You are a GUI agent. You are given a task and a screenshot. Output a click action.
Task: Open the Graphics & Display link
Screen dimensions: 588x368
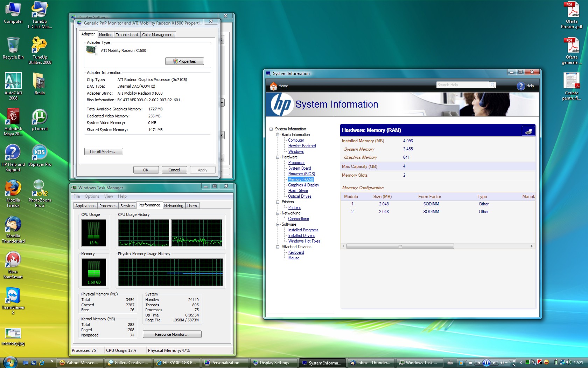(303, 185)
